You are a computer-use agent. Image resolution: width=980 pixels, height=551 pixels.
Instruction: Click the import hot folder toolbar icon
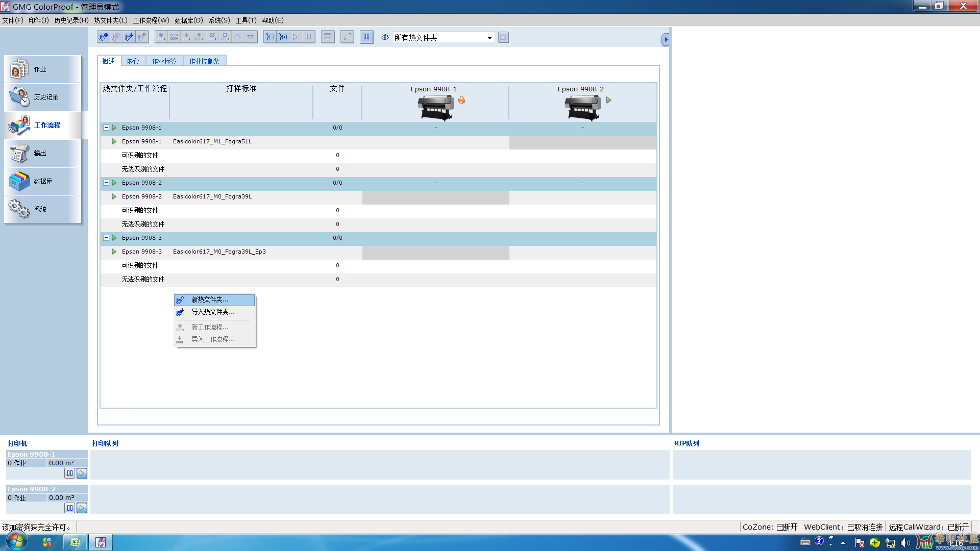(129, 37)
